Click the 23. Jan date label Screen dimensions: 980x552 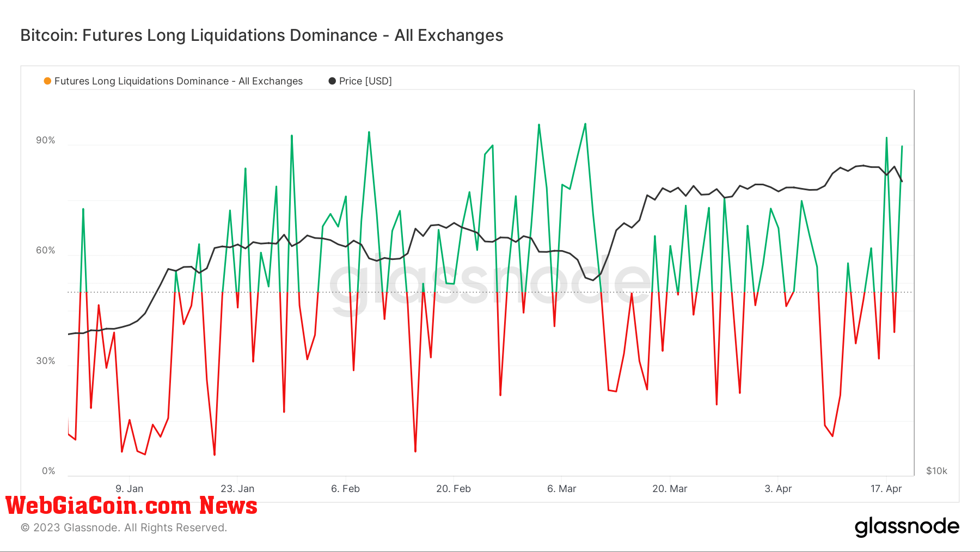(x=237, y=489)
